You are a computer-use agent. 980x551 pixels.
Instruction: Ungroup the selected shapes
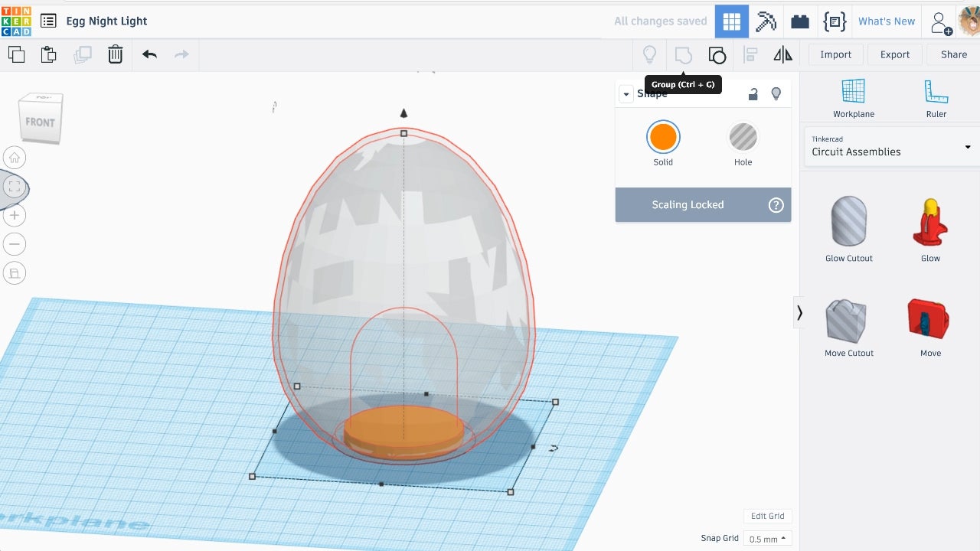[717, 54]
